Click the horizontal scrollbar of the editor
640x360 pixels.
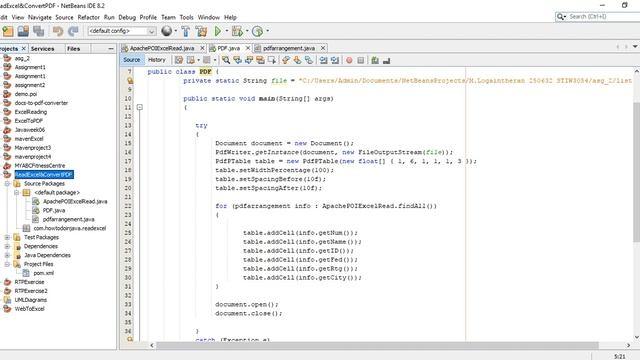[x=377, y=345]
